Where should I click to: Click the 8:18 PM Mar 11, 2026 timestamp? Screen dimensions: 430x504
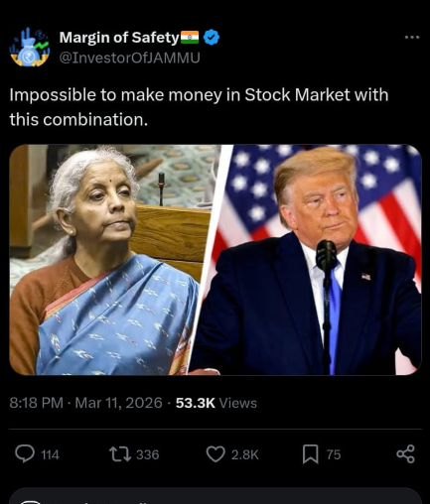pyautogui.click(x=85, y=403)
